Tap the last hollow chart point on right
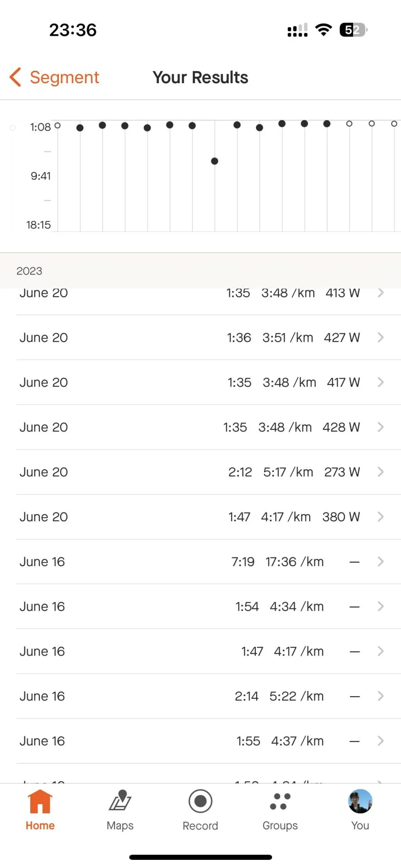This screenshot has width=401, height=868. 394,123
